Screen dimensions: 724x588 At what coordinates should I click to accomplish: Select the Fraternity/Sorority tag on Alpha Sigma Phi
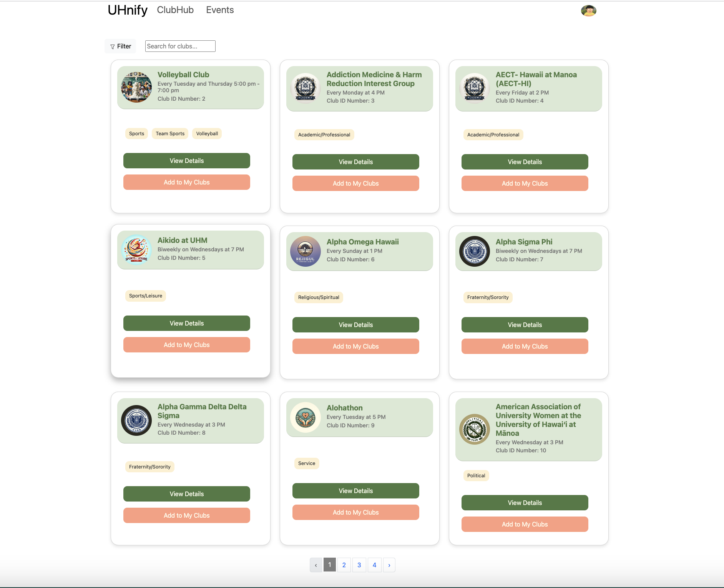click(487, 297)
